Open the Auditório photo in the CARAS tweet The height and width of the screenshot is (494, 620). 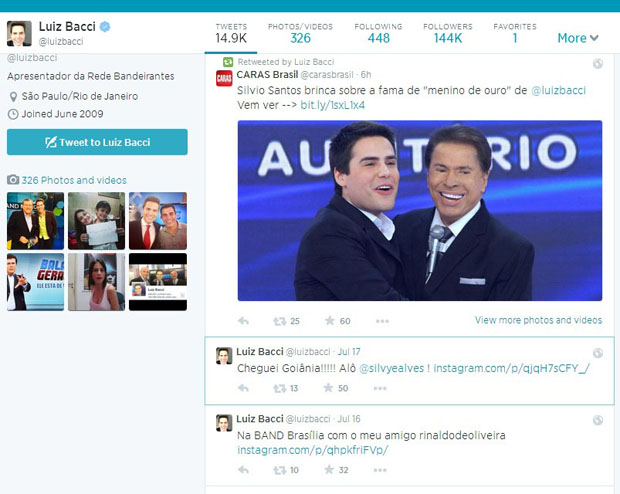[420, 210]
